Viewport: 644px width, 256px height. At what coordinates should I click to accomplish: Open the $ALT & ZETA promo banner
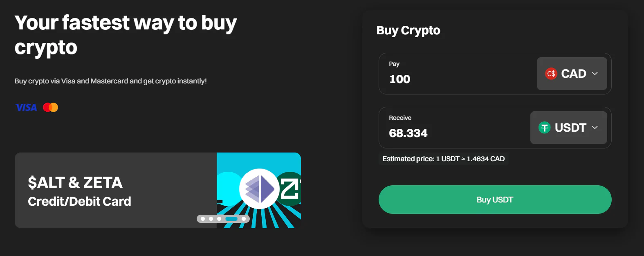pos(158,190)
